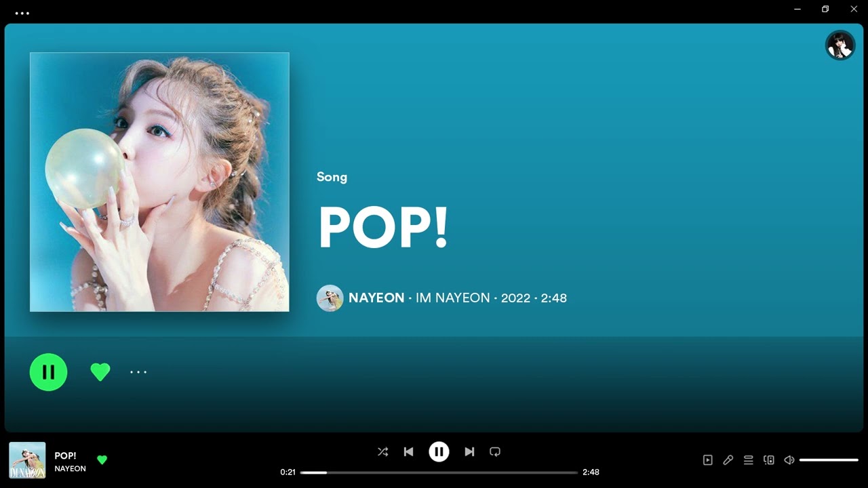Remove like using the player bar heart
This screenshot has width=868, height=488.
pos(102,460)
